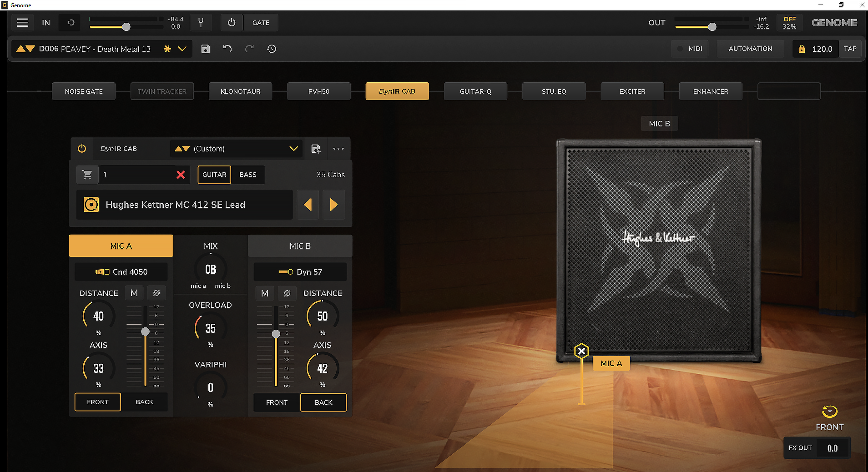Image resolution: width=868 pixels, height=472 pixels.
Task: Invert MIC A phase
Action: click(x=156, y=293)
